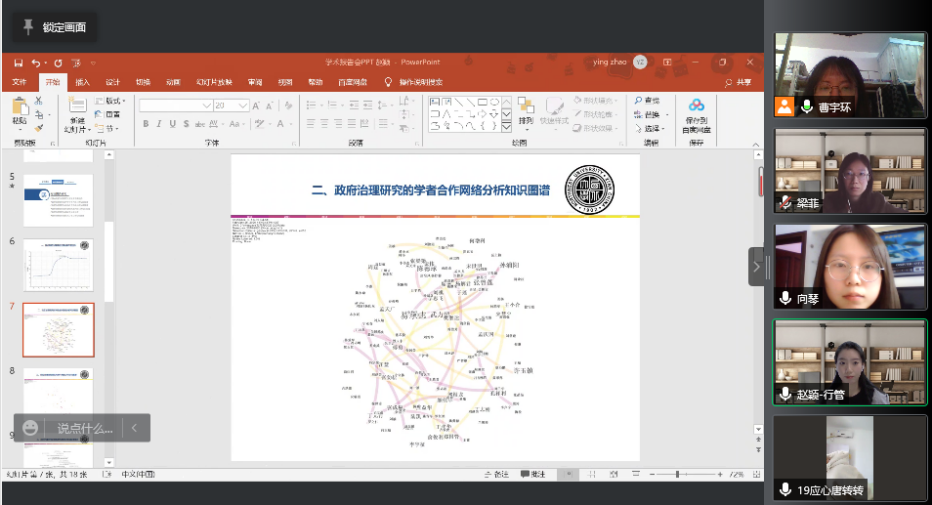Viewport: 932px width, 505px height.
Task: Select slide 6 thumbnail in slide panel
Action: pos(58,264)
